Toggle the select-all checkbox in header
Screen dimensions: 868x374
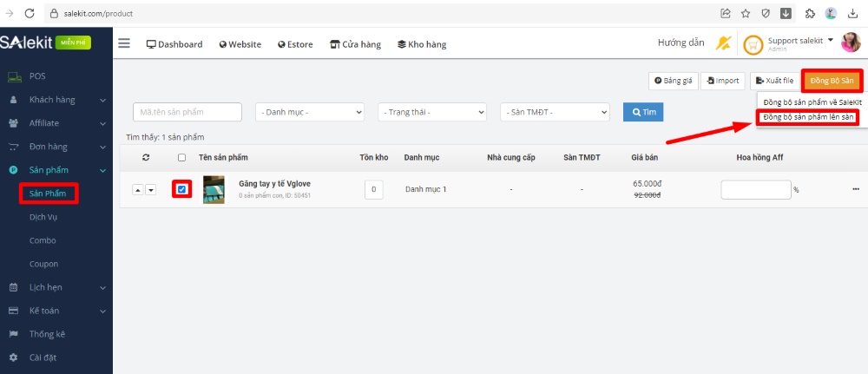(181, 157)
